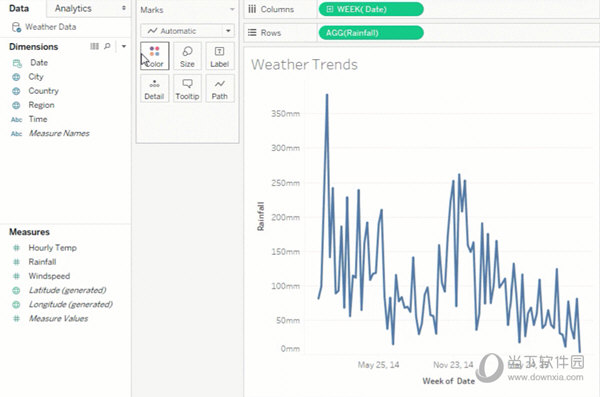Click the search magnifier icon in Dimensions
600x397 pixels.
coord(107,46)
